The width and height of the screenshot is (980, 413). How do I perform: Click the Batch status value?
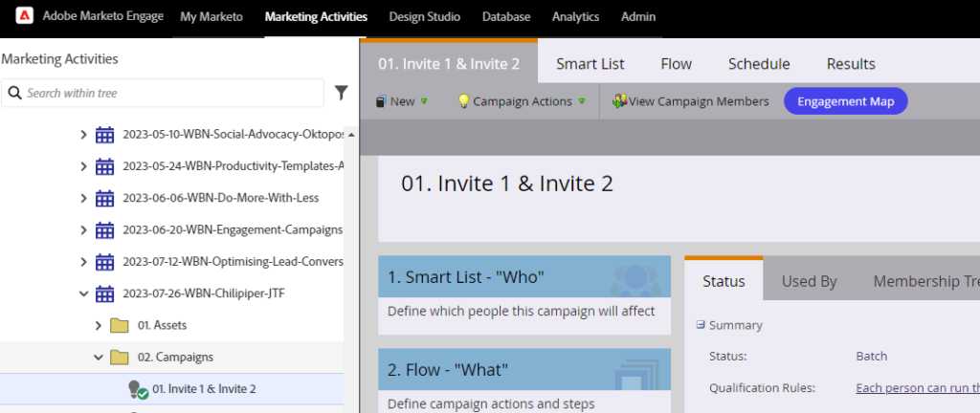(x=871, y=357)
